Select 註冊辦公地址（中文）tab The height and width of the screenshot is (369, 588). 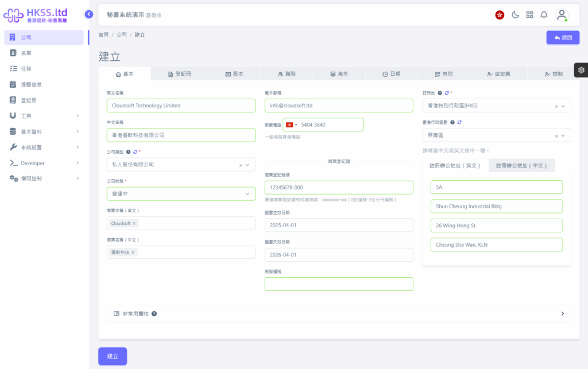click(521, 166)
